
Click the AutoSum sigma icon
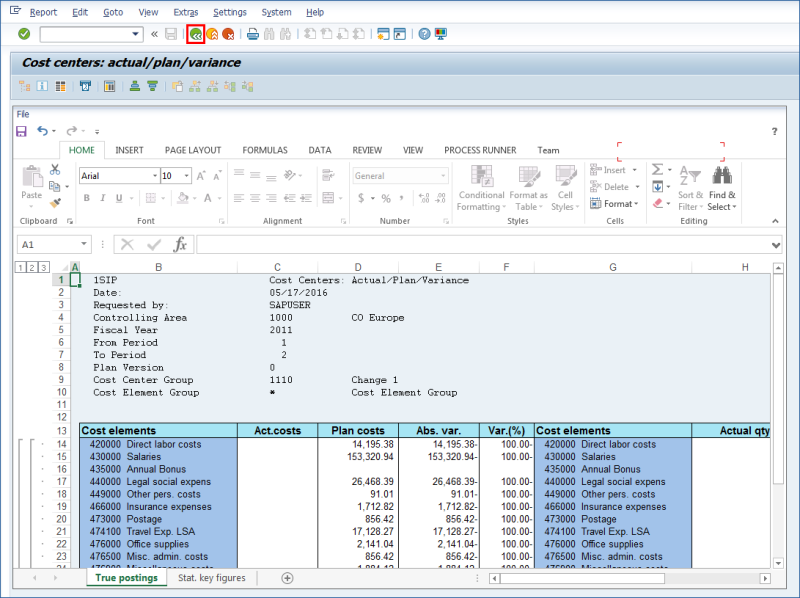657,171
